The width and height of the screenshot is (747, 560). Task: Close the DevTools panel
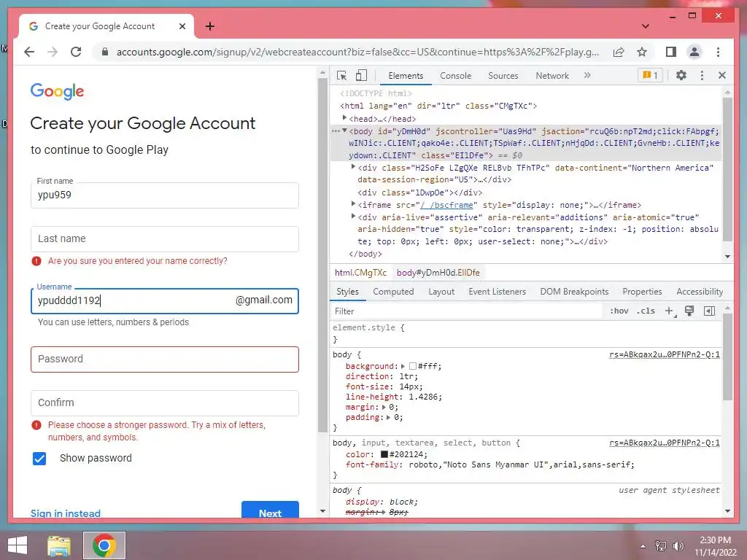(x=722, y=75)
